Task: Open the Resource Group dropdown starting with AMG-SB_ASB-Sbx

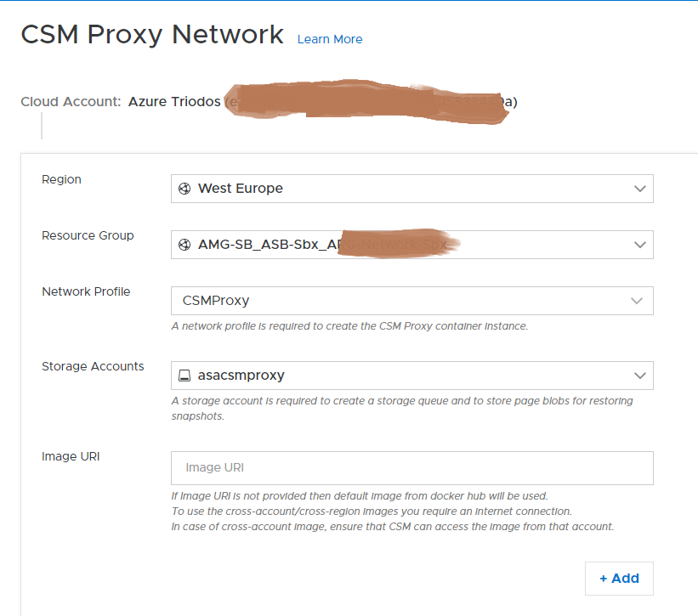Action: 411,244
